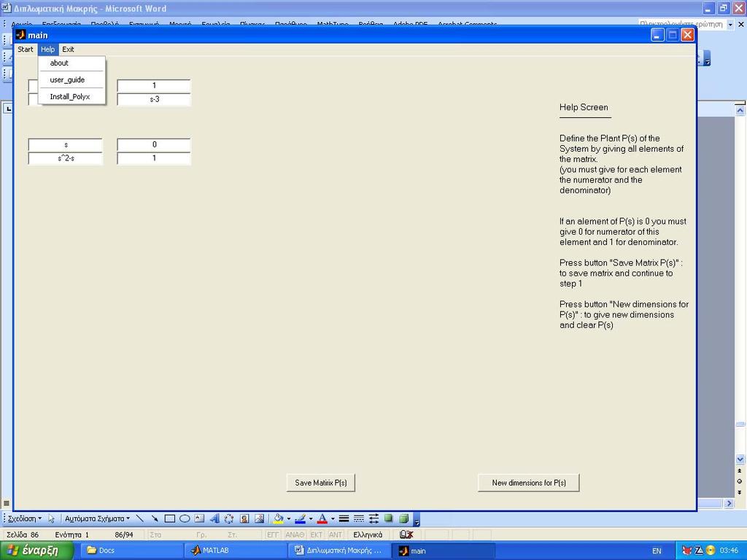Select the Rectangle drawing tool
Image resolution: width=747 pixels, height=560 pixels.
click(x=169, y=518)
